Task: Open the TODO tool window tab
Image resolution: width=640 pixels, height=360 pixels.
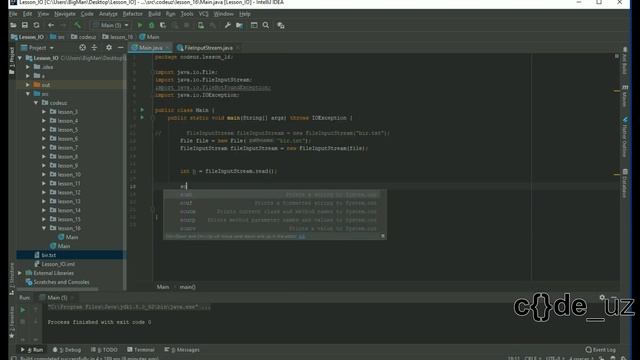Action: (105, 350)
